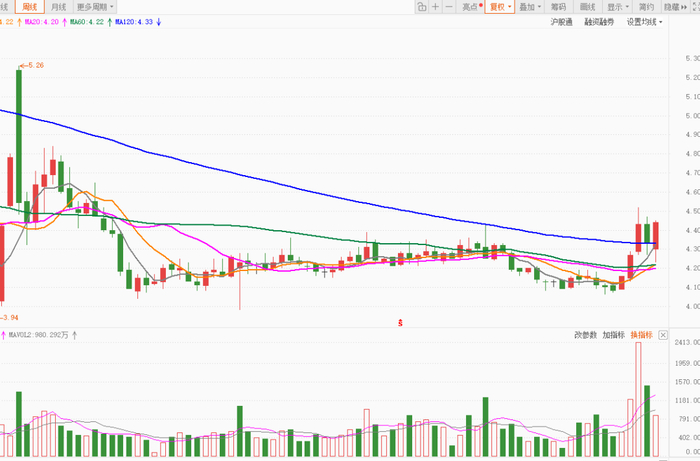Switch to the 周线 weekly chart tab
This screenshot has height=461, width=700.
click(x=29, y=7)
